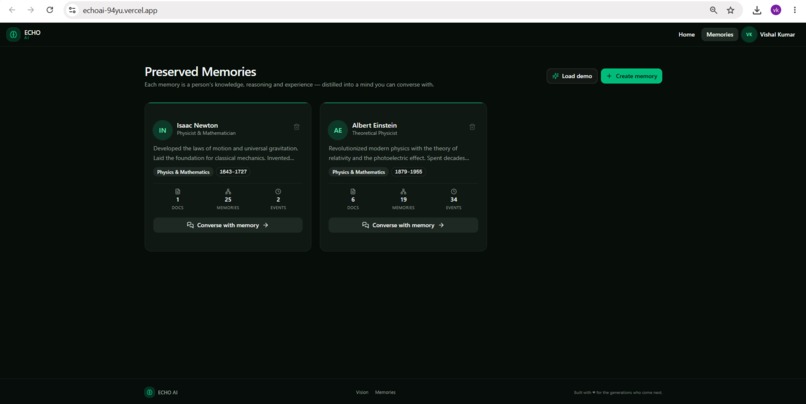Converse with Isaac Newton memory
Screen dimensions: 806x404
[x=228, y=225]
